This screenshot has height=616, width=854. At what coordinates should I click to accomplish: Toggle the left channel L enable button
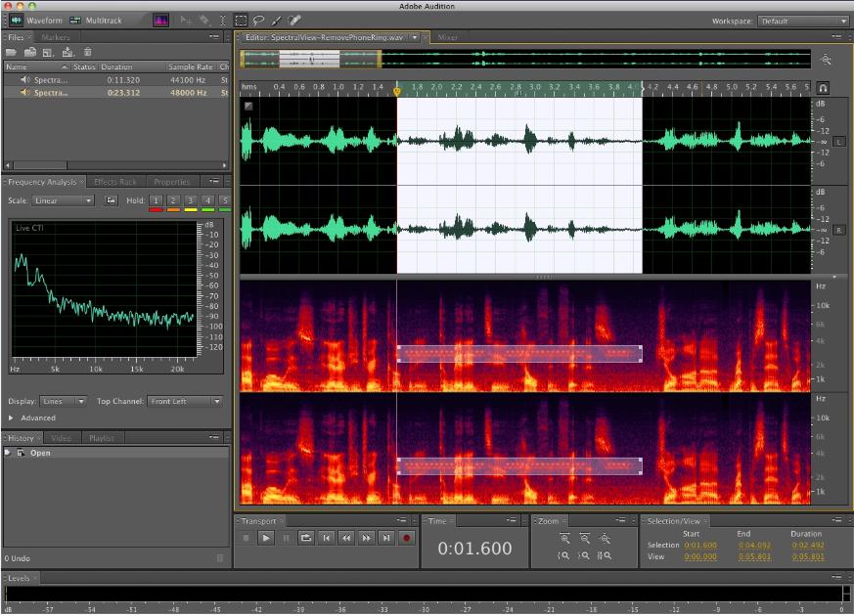(839, 142)
